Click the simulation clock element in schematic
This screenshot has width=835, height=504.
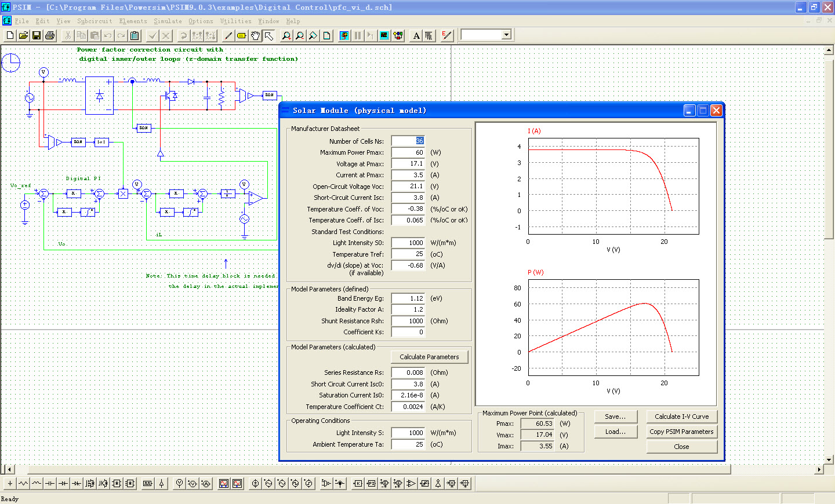click(x=10, y=63)
